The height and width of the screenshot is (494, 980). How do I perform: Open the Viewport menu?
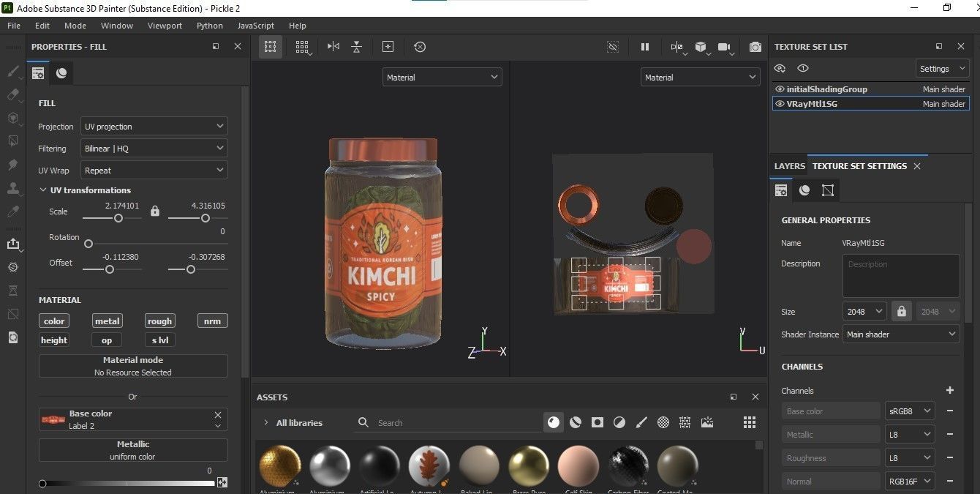click(165, 26)
